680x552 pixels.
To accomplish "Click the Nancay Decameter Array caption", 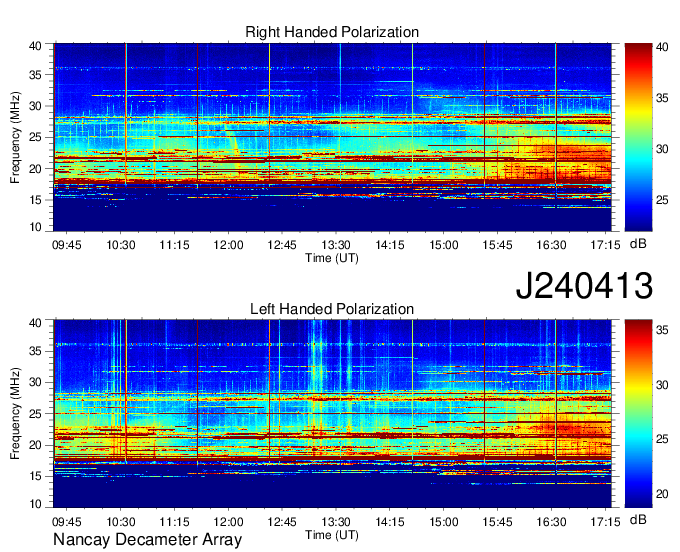I will (x=147, y=539).
